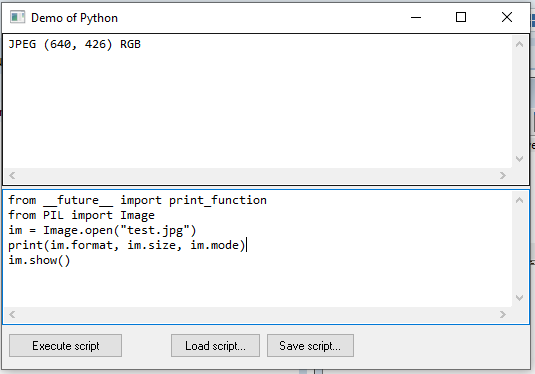Click output pane scroll right arrow

coord(503,175)
